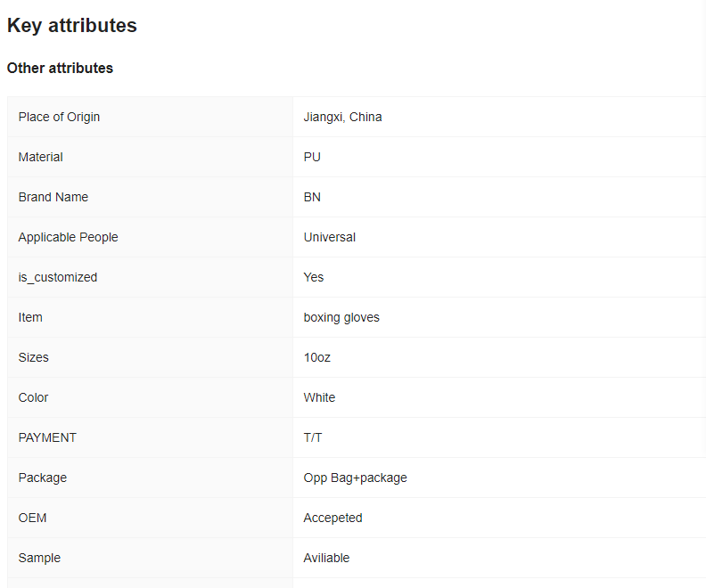This screenshot has width=706, height=588.
Task: Click the OEM attribute label
Action: tap(32, 518)
